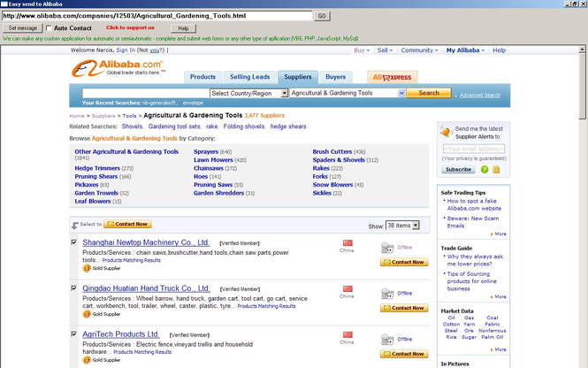Click the Sign In link
Screen dimensions: 588x368
pos(126,50)
